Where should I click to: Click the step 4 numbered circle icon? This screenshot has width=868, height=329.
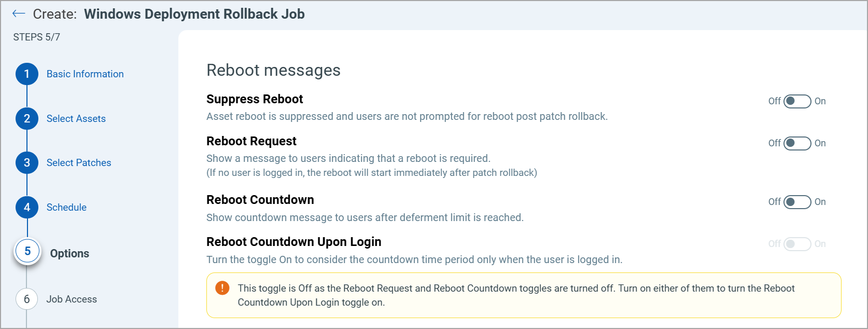pos(26,207)
